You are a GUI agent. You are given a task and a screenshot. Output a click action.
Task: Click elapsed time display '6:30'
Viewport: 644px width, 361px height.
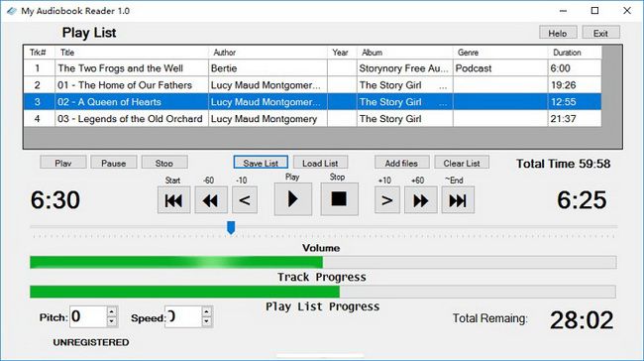[55, 200]
